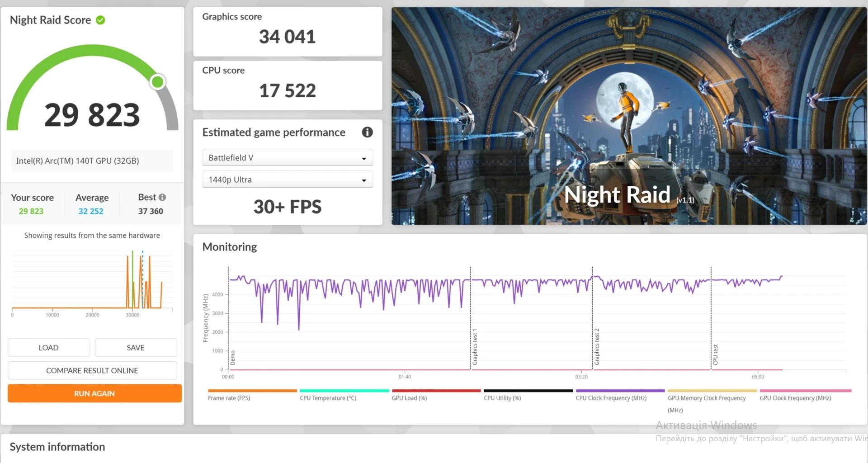Open the 1440p Ultra resolution dropdown
868x463 pixels.
coord(288,180)
